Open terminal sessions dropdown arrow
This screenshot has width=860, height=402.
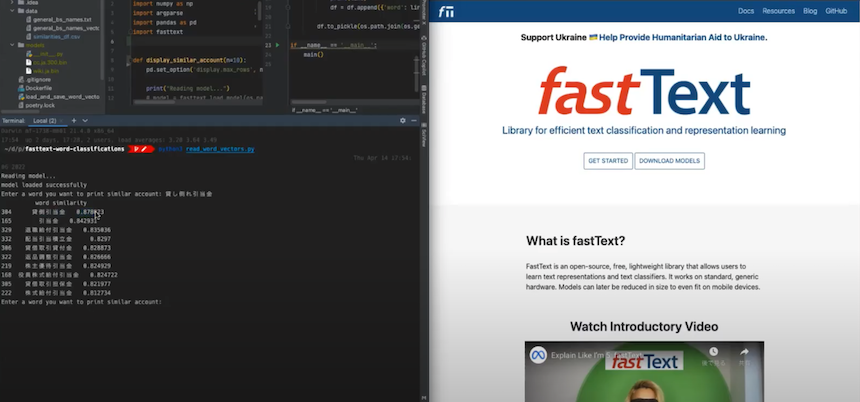pyautogui.click(x=85, y=121)
